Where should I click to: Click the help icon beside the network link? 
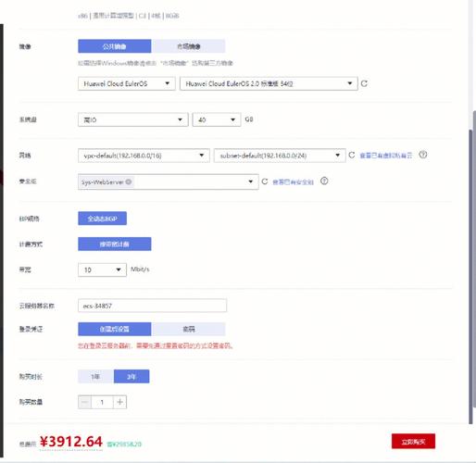(423, 155)
